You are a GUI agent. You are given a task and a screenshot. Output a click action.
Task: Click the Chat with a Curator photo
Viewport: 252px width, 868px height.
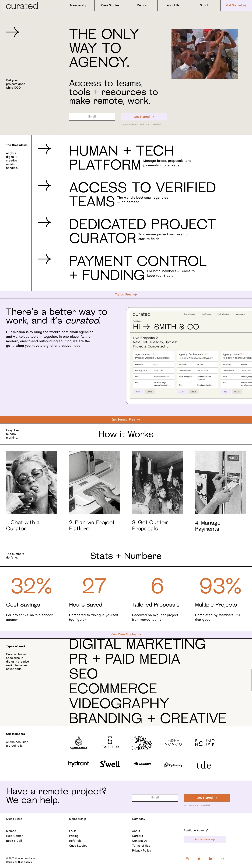pos(31,482)
